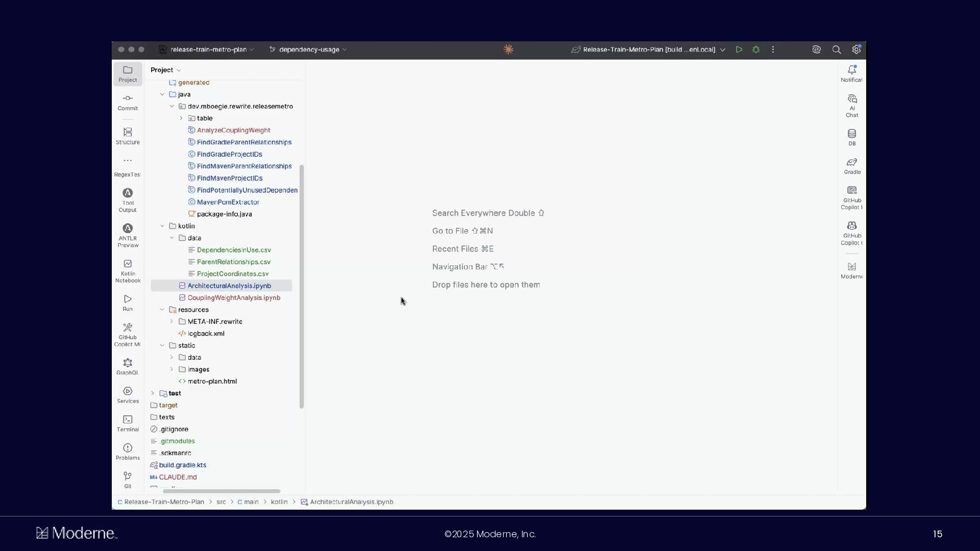This screenshot has width=980, height=551.
Task: Open the Moderne tool window
Action: click(x=852, y=270)
